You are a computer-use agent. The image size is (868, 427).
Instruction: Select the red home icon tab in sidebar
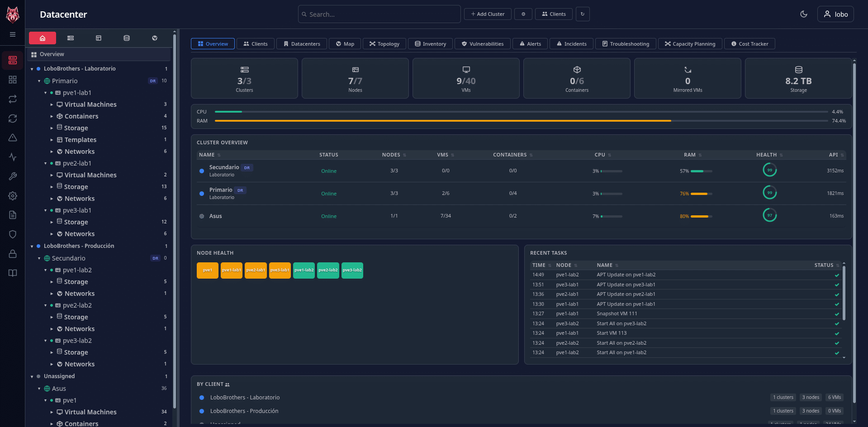43,38
